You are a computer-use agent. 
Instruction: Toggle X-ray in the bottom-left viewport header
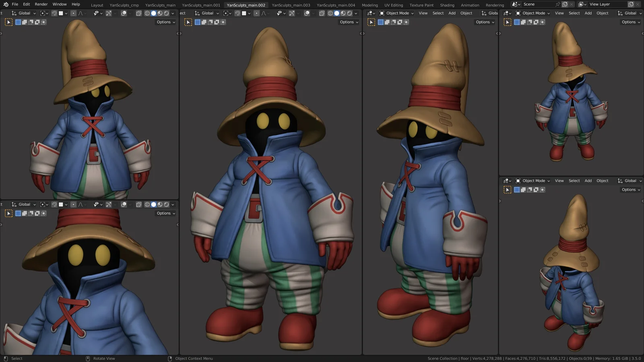[138, 204]
